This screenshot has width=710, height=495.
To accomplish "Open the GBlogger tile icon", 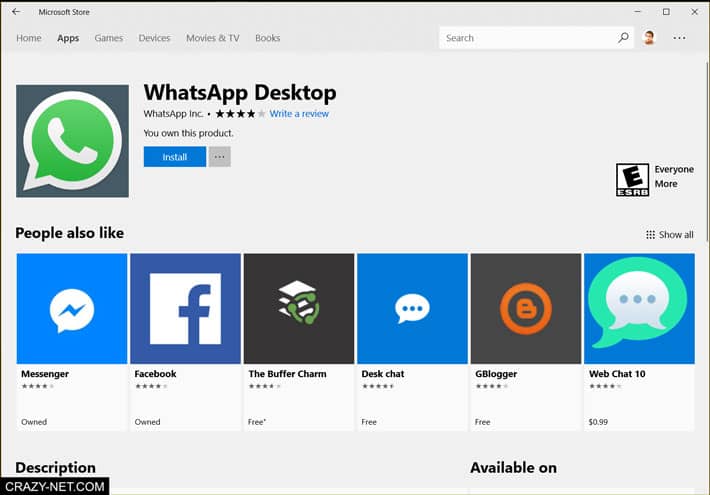I will [x=526, y=308].
